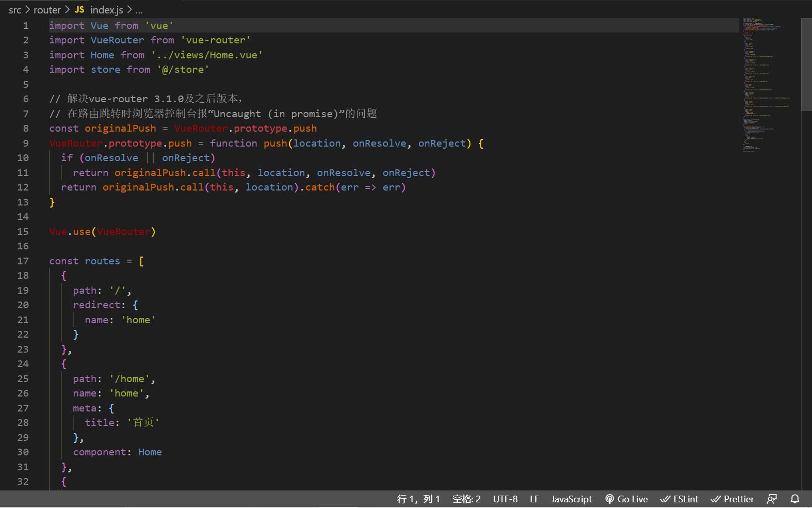Click '/home' path string

point(129,378)
